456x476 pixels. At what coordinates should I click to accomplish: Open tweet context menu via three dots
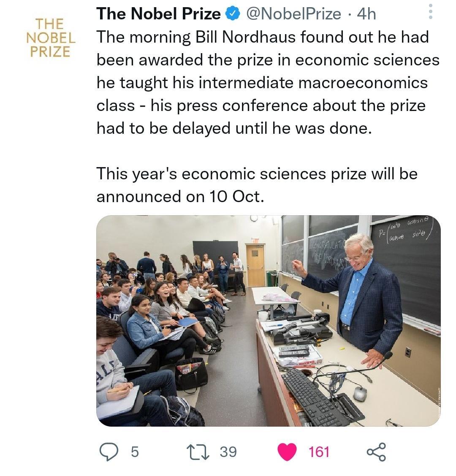coord(431,11)
